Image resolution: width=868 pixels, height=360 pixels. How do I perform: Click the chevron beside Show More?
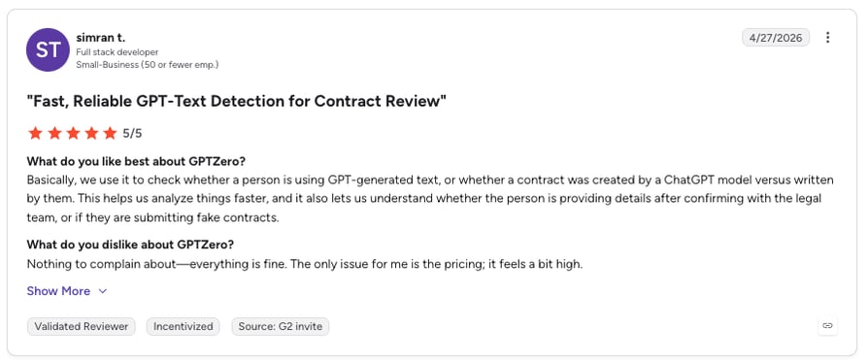tap(102, 291)
